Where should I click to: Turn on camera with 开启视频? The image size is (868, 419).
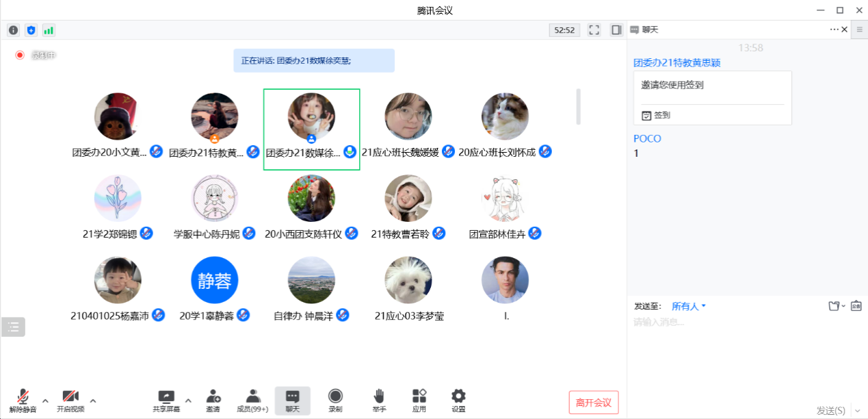point(70,401)
